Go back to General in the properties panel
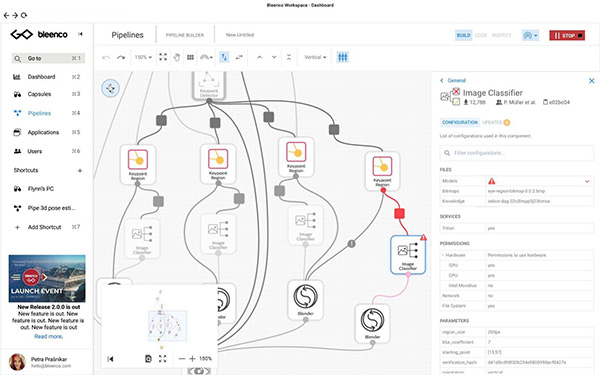600x375 pixels. click(x=453, y=80)
